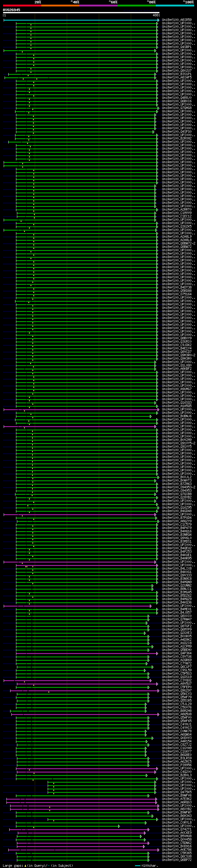
Task: Click the UniRef100_B3S1P1 hit label
Action: pyautogui.click(x=177, y=74)
